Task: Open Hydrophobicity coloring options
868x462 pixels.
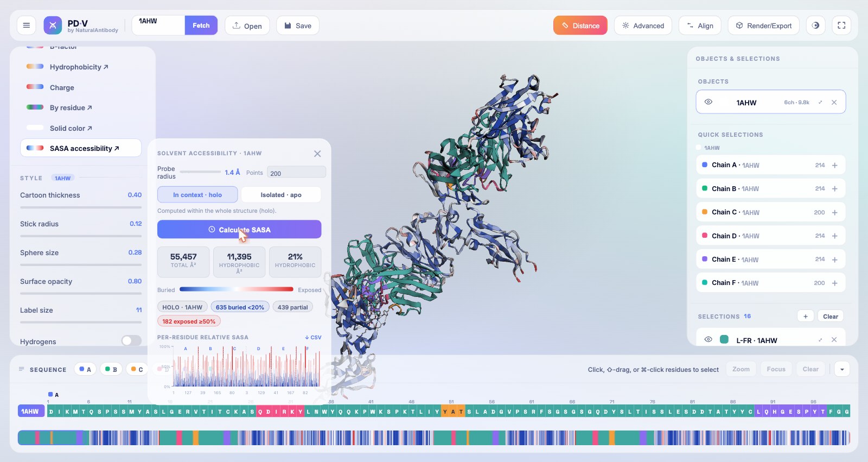Action: [x=79, y=67]
